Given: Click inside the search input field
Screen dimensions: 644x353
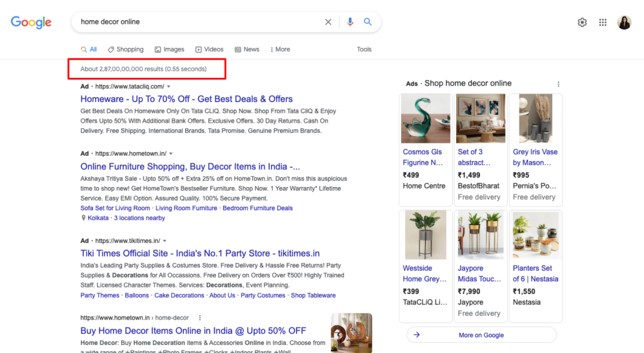Looking at the screenshot, I should pyautogui.click(x=195, y=22).
